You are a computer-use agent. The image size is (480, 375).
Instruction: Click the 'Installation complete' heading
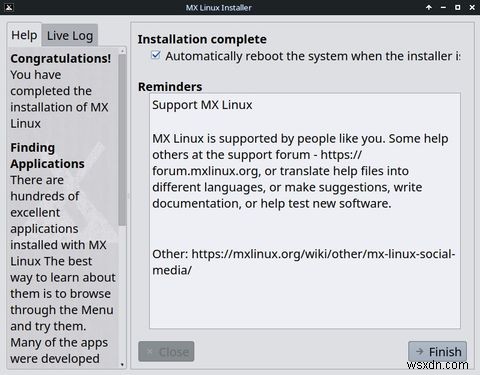tap(202, 39)
